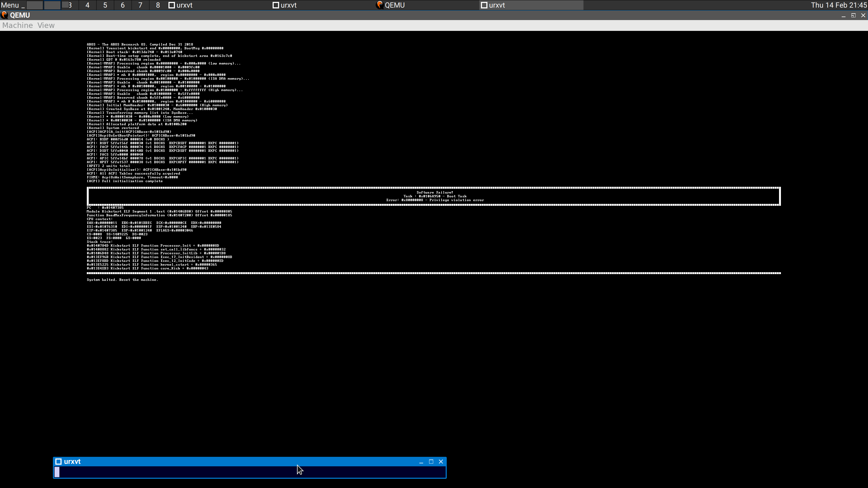Switch to workspace 4
The width and height of the screenshot is (868, 488).
point(87,5)
